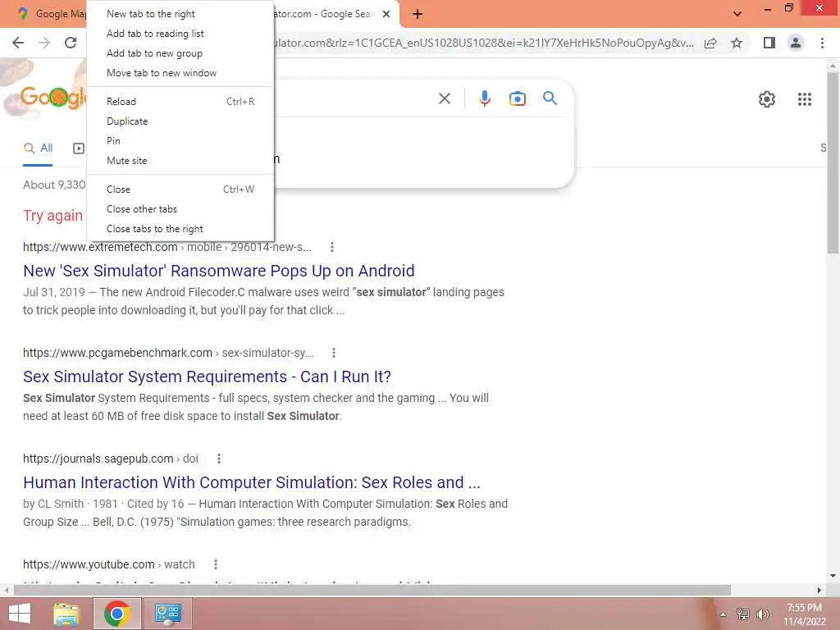Click the extremetech.com URL breadcrumb
This screenshot has height=630, width=840.
pos(167,247)
